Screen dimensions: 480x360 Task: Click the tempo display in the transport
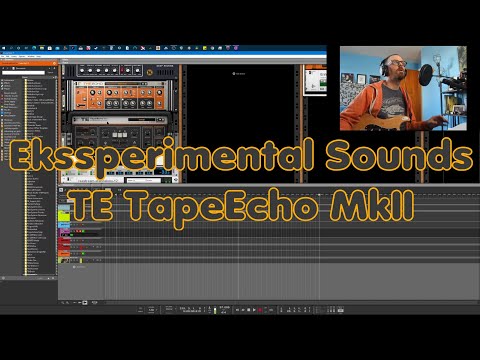point(225,307)
